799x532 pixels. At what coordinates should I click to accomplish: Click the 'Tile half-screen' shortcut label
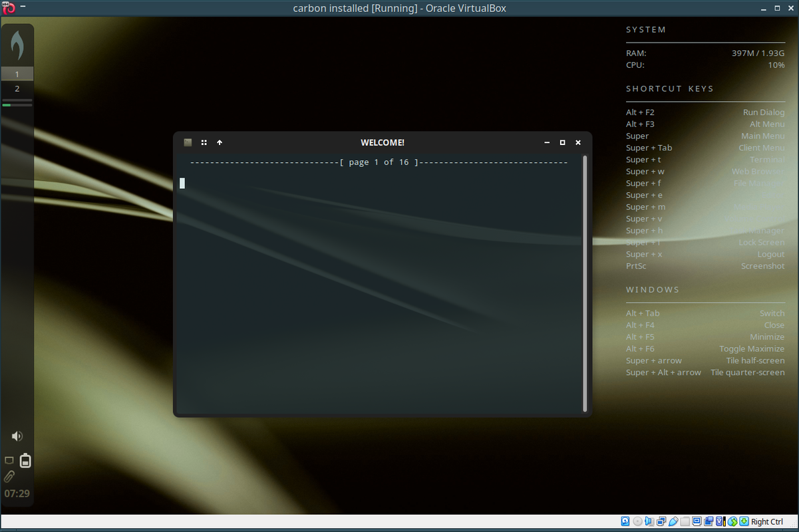(755, 360)
